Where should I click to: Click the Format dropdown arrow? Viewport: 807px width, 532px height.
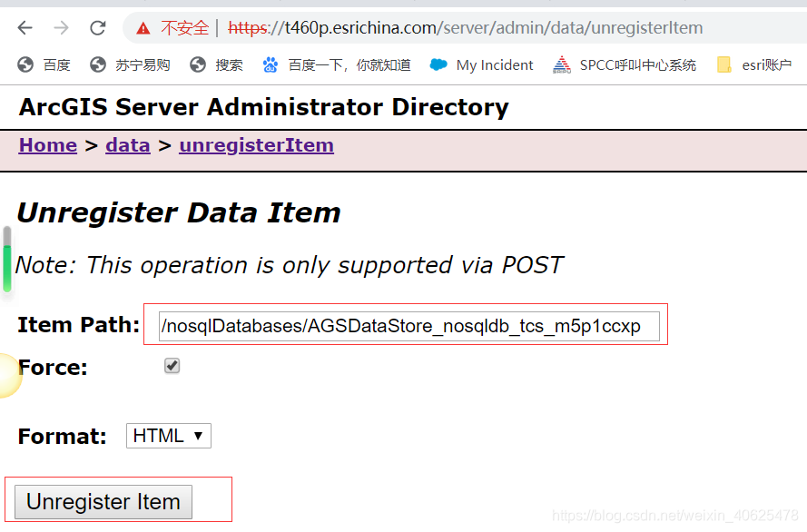point(199,436)
